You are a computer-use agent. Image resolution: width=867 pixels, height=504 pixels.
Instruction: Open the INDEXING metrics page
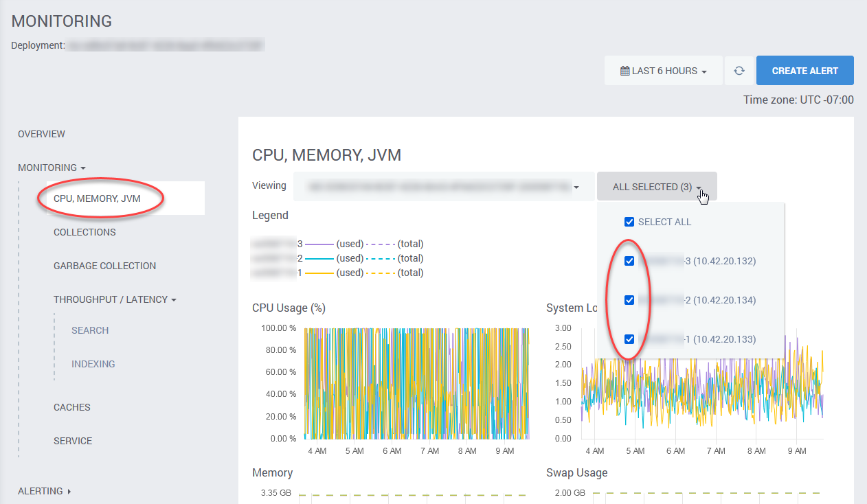tap(93, 364)
